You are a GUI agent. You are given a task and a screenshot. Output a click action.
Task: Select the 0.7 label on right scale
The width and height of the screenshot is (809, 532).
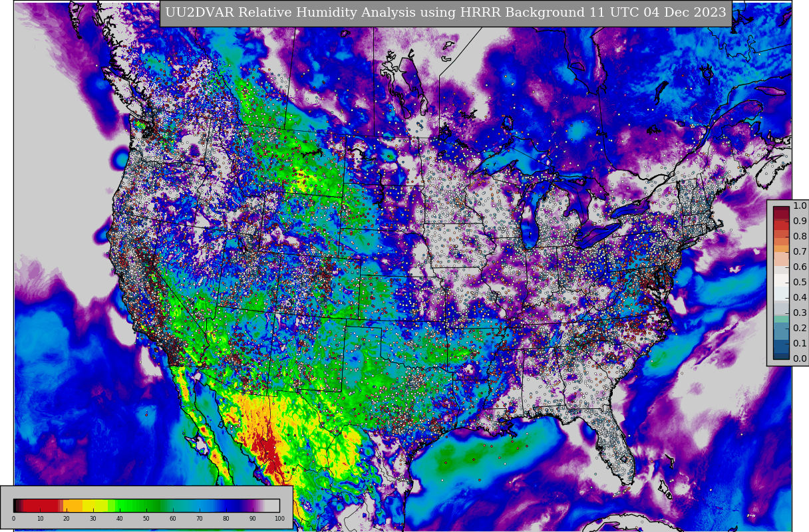pyautogui.click(x=800, y=252)
